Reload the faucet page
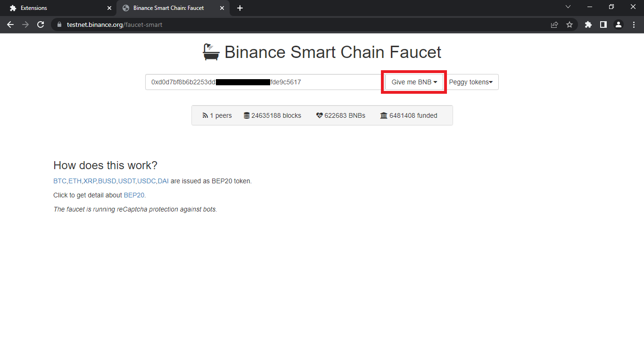Viewport: 644px width, 343px height. pos(41,24)
